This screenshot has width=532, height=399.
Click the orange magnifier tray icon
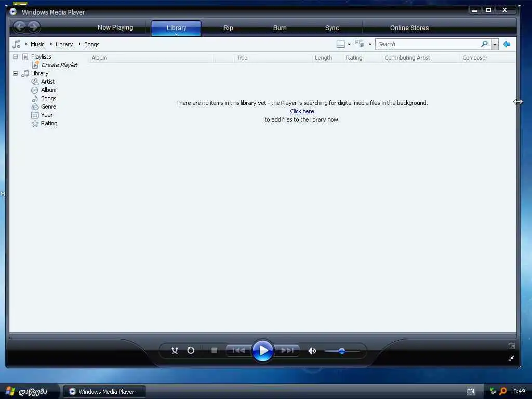pos(503,391)
